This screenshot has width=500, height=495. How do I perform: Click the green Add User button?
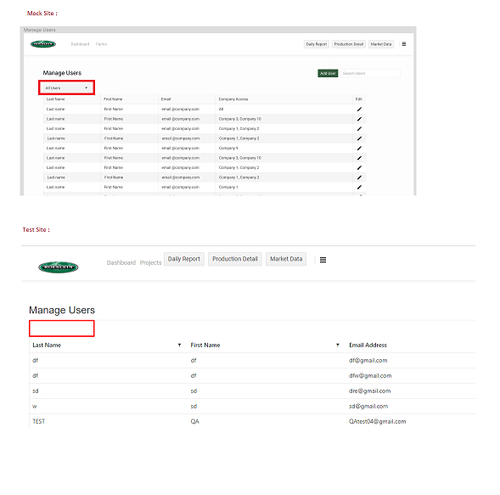(x=328, y=73)
